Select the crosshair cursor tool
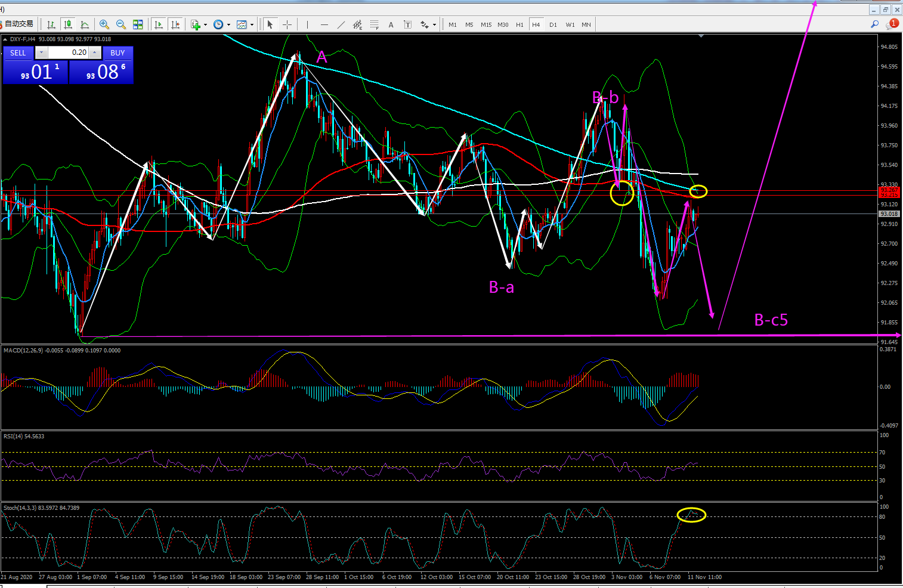903x588 pixels. tap(287, 24)
